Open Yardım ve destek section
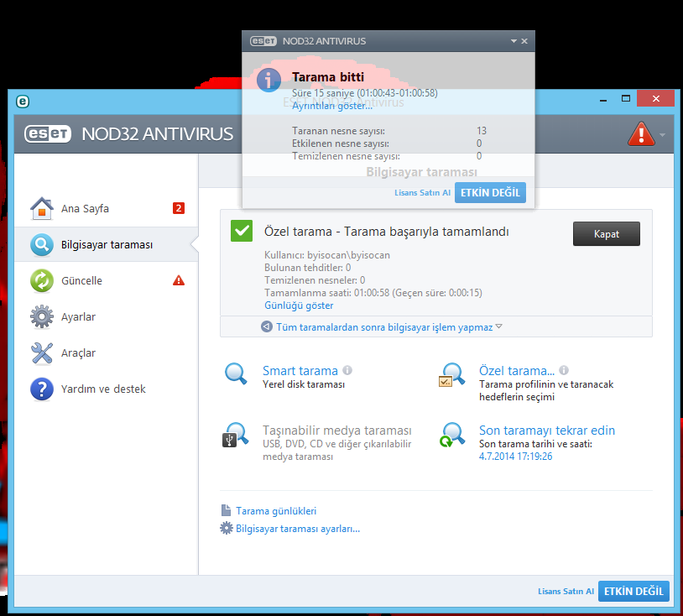683x616 pixels. point(107,389)
